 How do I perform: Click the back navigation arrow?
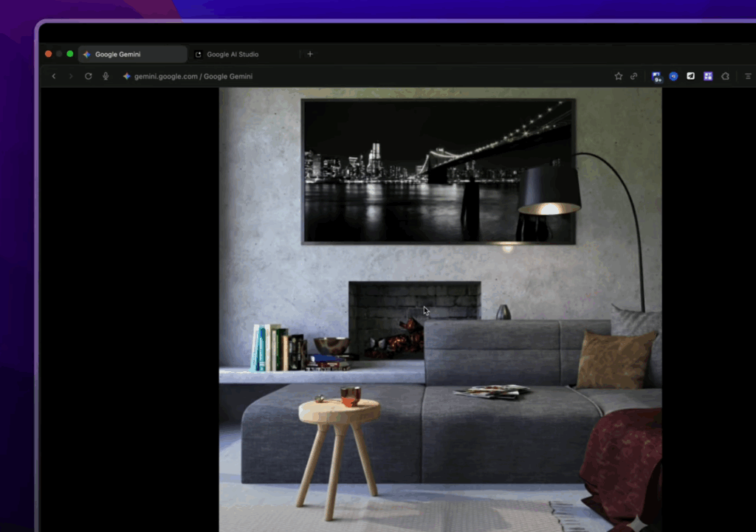click(53, 76)
